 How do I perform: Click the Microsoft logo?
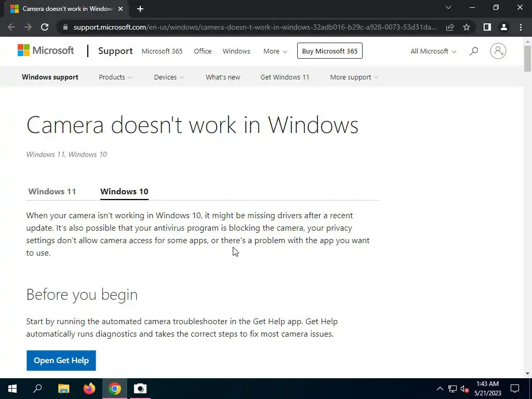tap(46, 50)
